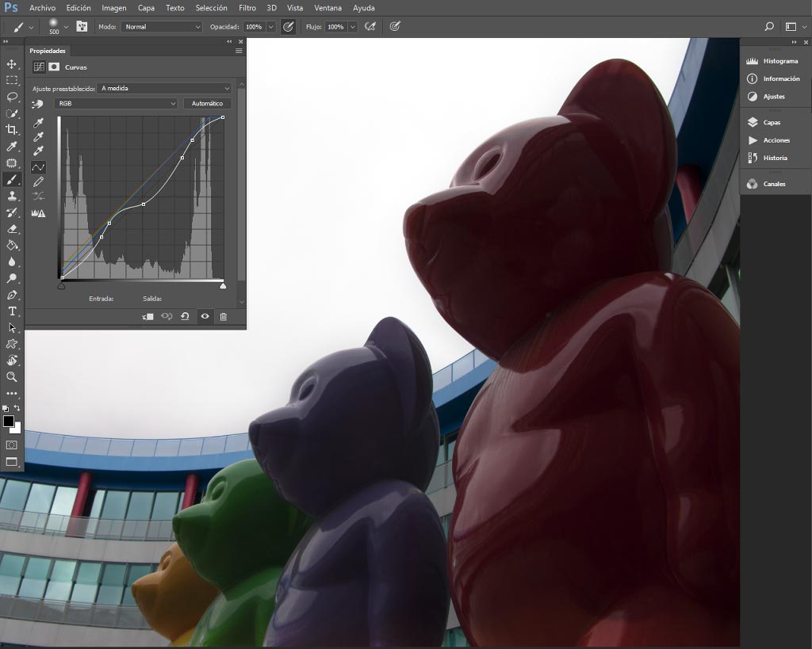Select the Rectangular Marquee tool
Screen dimensions: 812x649
click(x=11, y=81)
